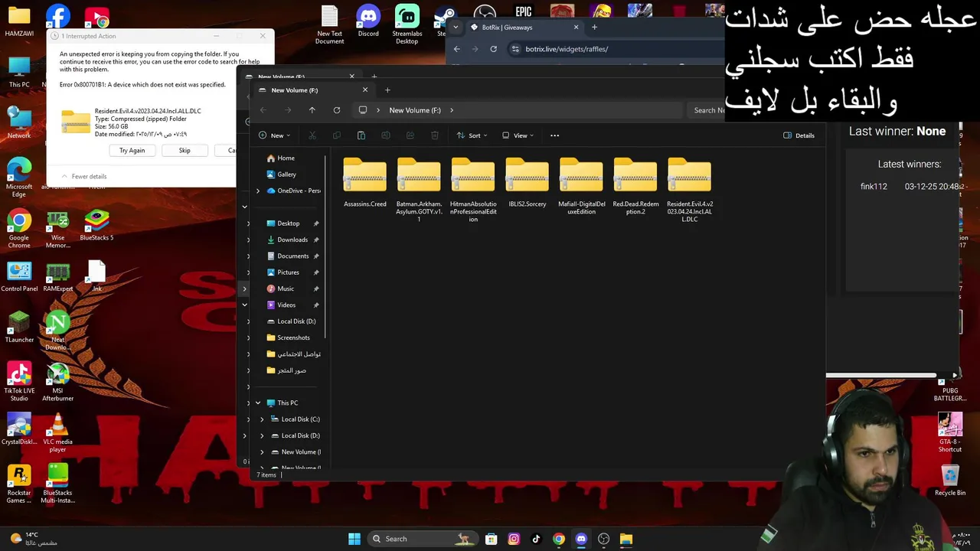Expand the address bar chevron after New Volume (F:)

451,110
